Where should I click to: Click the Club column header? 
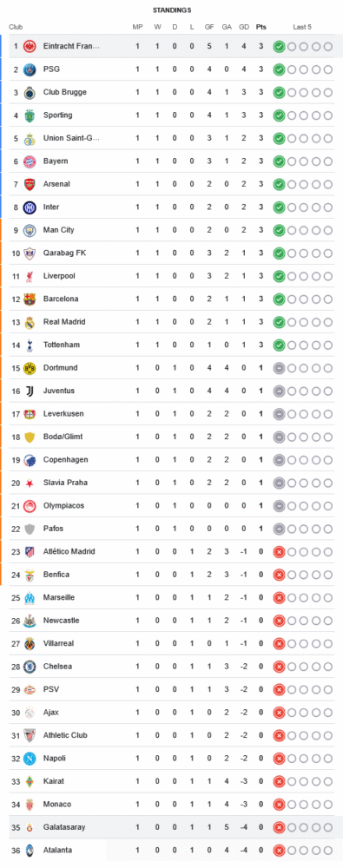click(16, 27)
